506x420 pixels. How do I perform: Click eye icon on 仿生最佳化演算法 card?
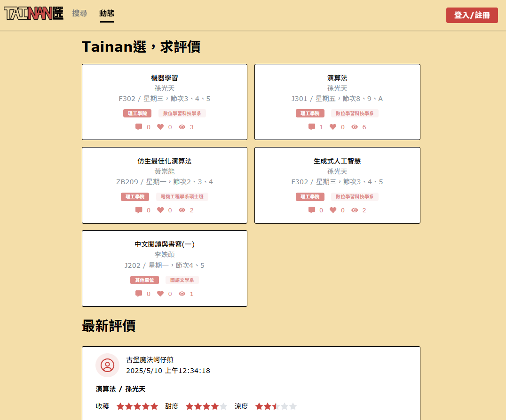click(x=182, y=210)
